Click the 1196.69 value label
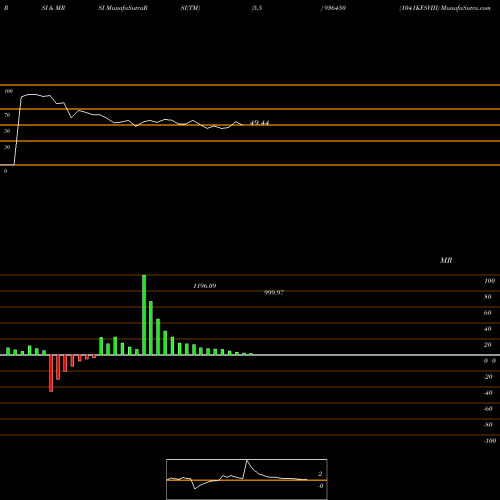Viewport: 500px width, 500px height. [x=205, y=286]
